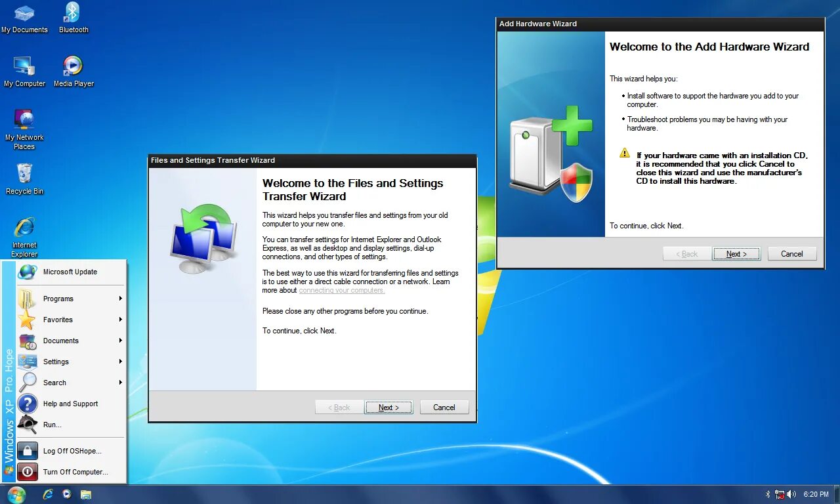Open the folder icon in the quick launch bar
Image resolution: width=840 pixels, height=504 pixels.
tap(86, 494)
